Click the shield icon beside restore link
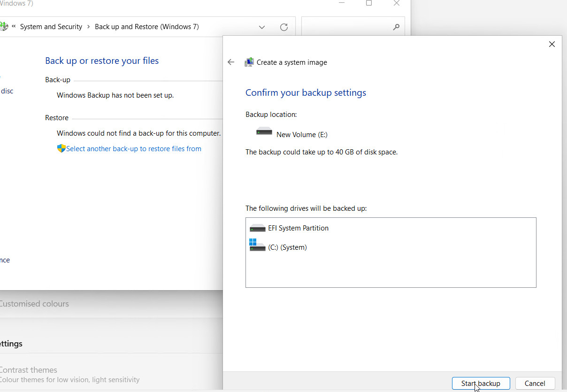Screen dimensions: 567x392 [61, 149]
